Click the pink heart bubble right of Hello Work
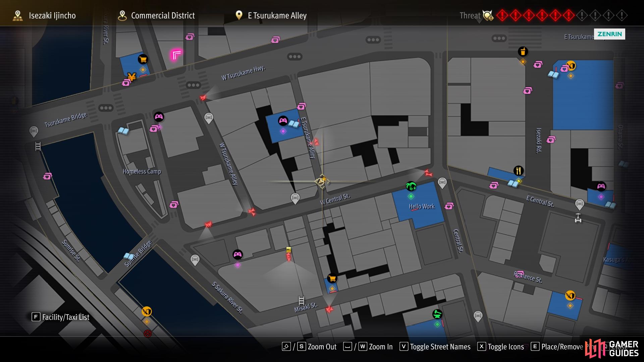 pos(449,206)
